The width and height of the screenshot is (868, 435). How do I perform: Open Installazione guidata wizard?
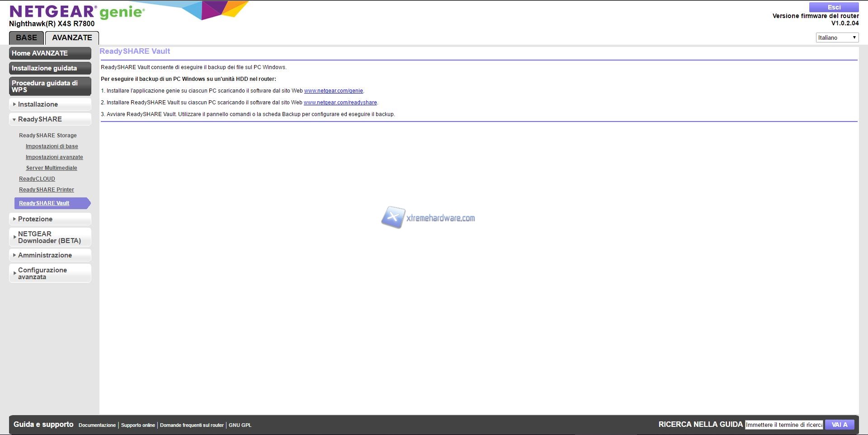point(50,68)
